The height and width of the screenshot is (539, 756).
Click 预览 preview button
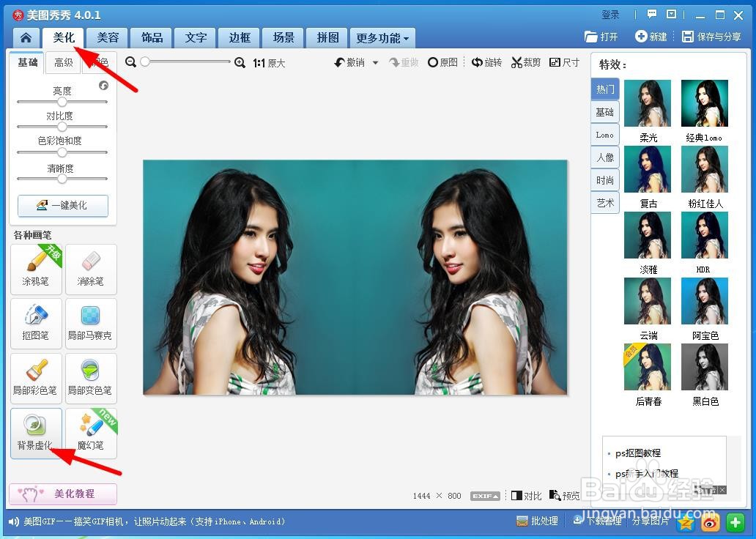coord(565,496)
